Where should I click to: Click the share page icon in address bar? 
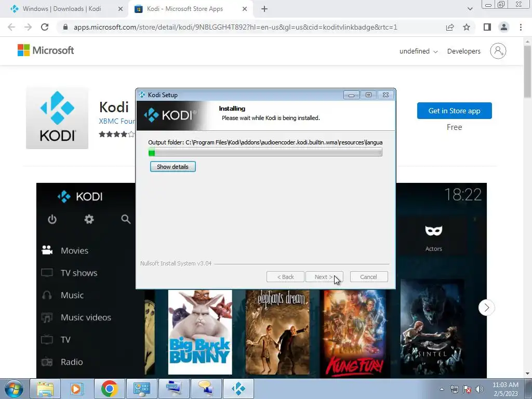point(450,27)
